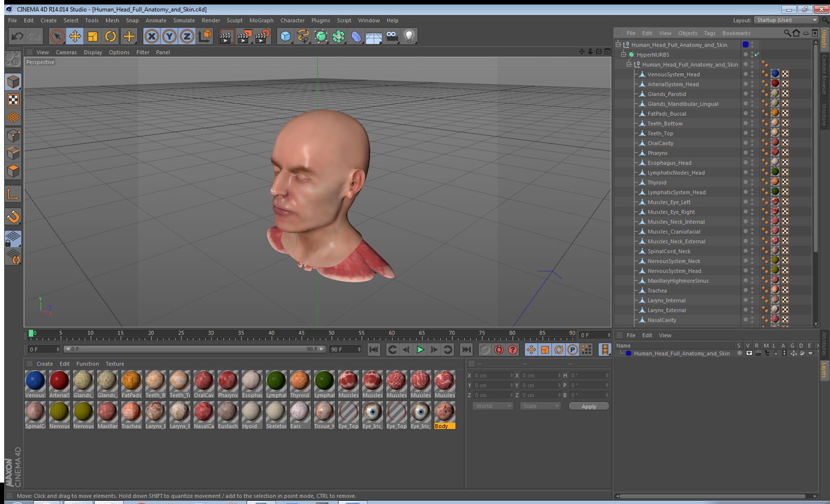
Task: Open Edit Render Settings
Action: pyautogui.click(x=262, y=36)
